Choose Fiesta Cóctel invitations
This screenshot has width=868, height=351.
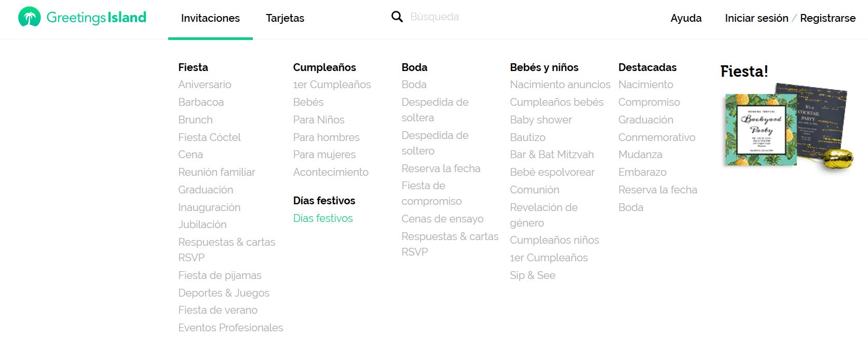[x=209, y=137]
